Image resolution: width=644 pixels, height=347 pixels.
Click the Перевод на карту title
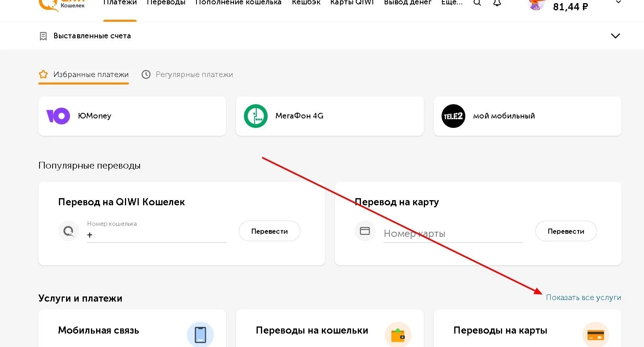pyautogui.click(x=397, y=202)
